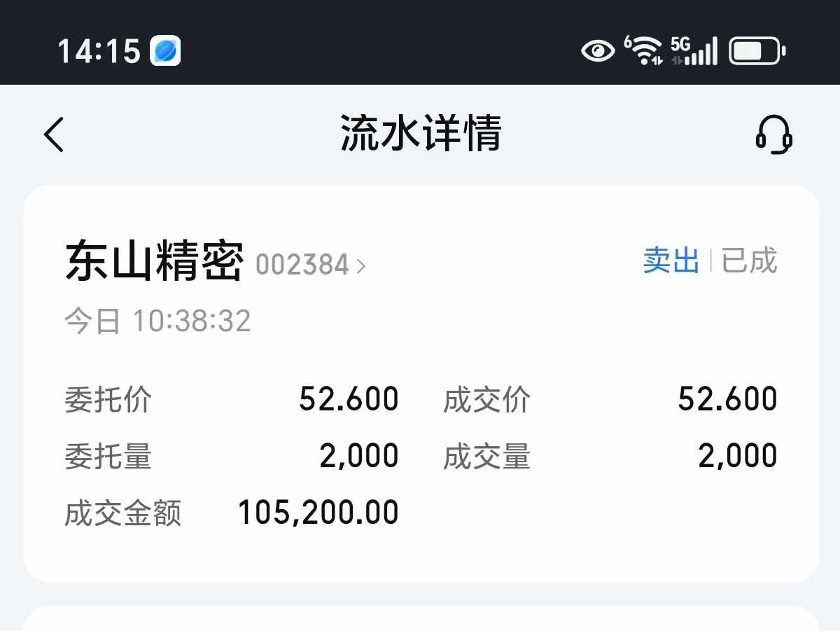Select 成交量 value 2,000

pos(738,457)
